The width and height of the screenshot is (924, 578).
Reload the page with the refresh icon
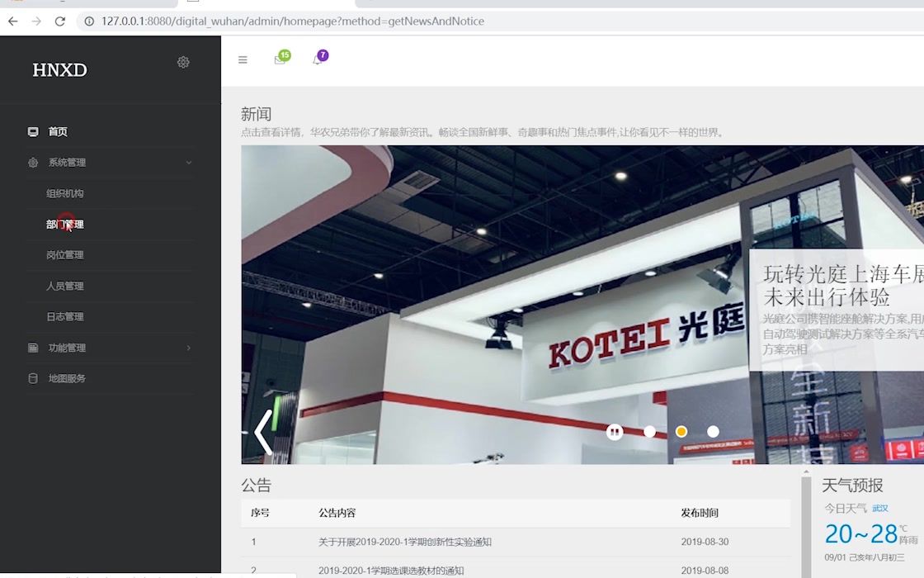tap(59, 21)
